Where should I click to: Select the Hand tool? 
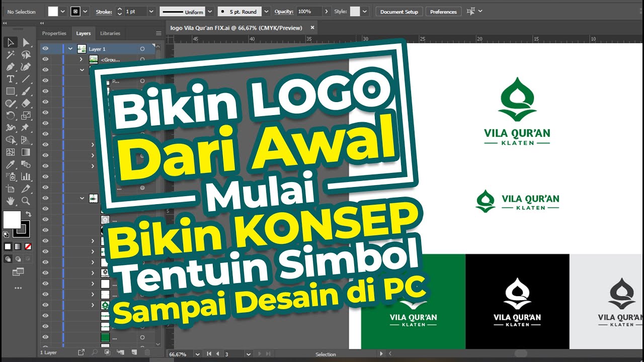[10, 201]
